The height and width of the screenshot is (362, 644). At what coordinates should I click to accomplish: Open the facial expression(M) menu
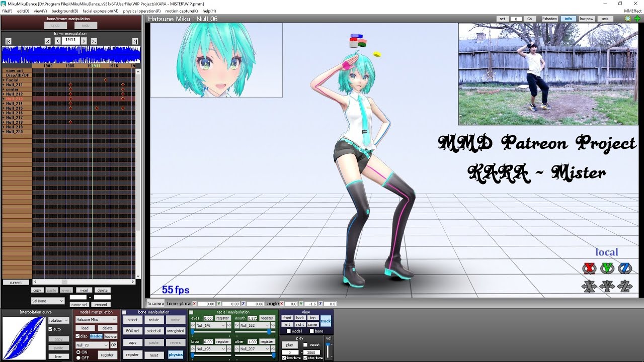(101, 11)
